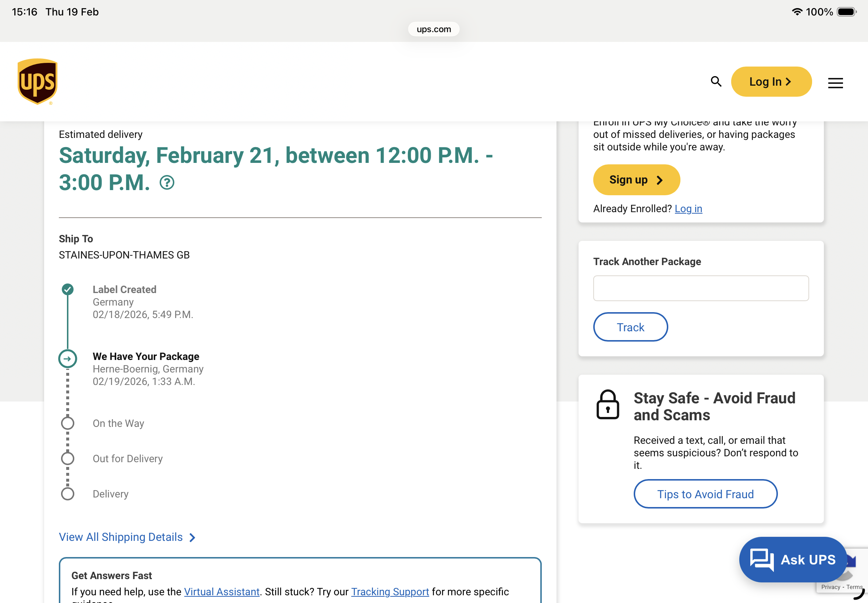Focus the Track Another Package input field
The width and height of the screenshot is (868, 603).
pos(701,288)
